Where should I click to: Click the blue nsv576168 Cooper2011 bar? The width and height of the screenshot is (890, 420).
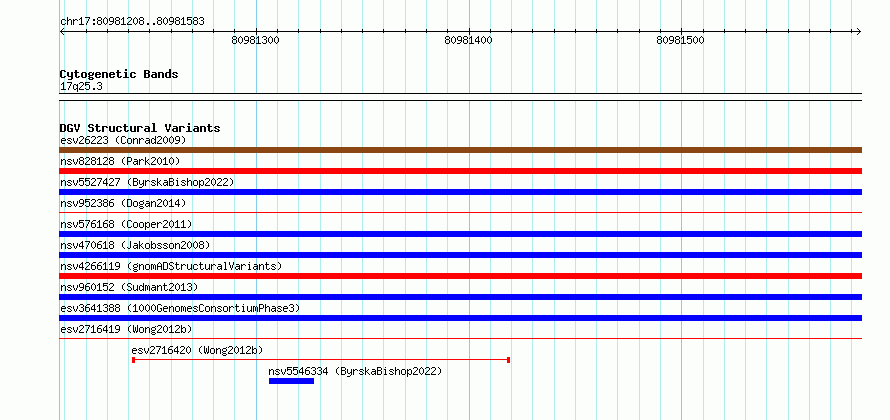tap(460, 234)
